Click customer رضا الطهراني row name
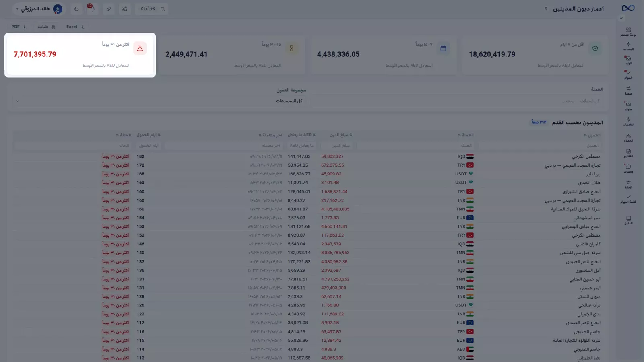The height and width of the screenshot is (362, 644). [x=589, y=358]
